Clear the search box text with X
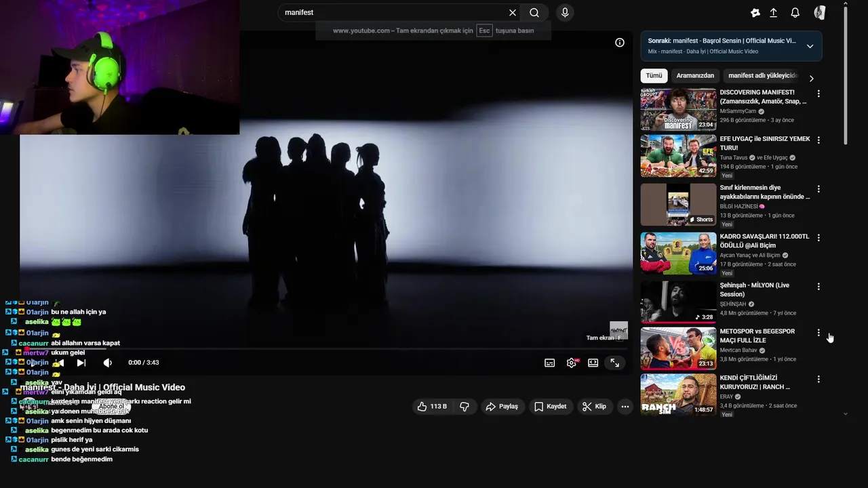Viewport: 868px width, 488px height. pyautogui.click(x=513, y=12)
